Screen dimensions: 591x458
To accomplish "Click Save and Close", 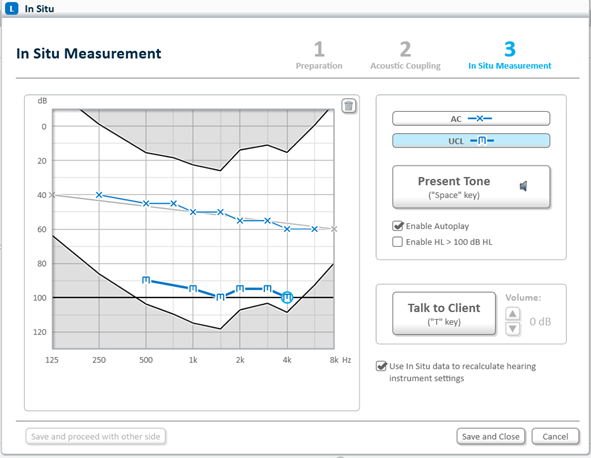I will pos(490,437).
